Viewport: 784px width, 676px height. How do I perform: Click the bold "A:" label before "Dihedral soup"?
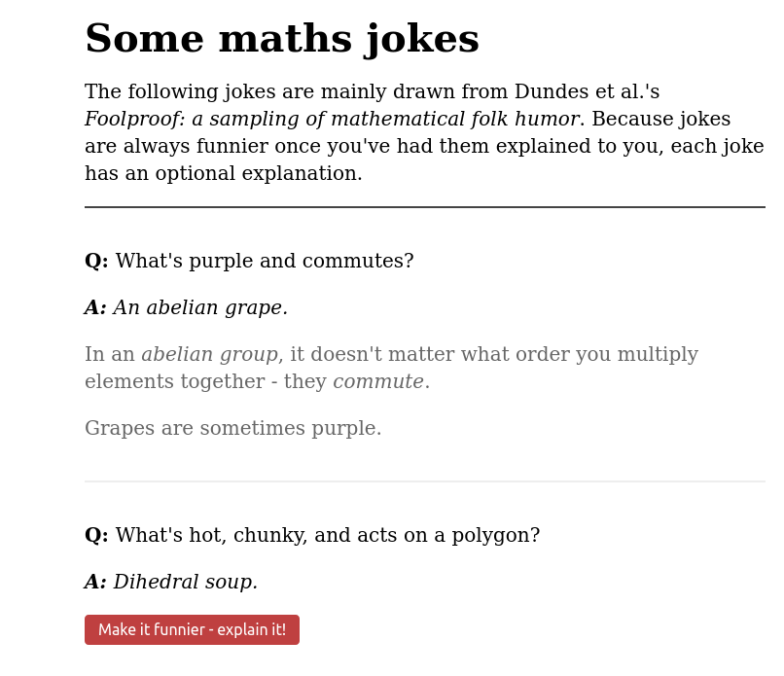tap(95, 583)
